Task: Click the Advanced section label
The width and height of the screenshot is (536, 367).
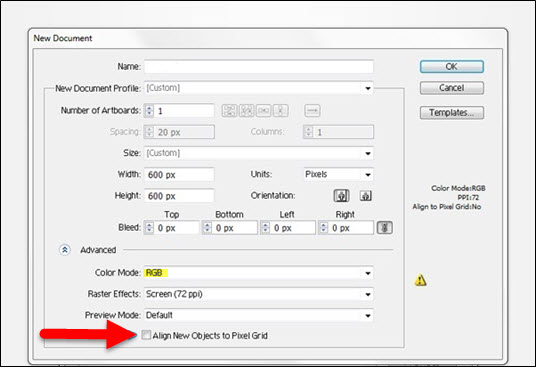Action: (98, 250)
